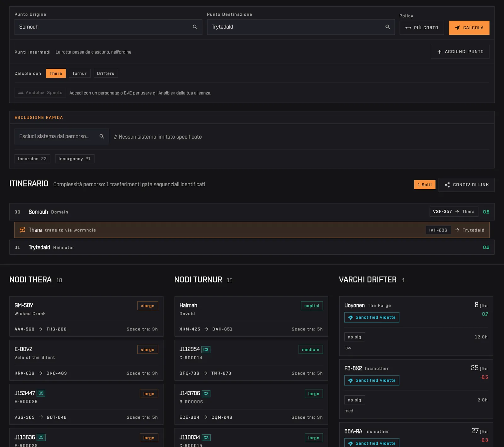Click the capital size tag on Halmah
The height and width of the screenshot is (447, 504).
pos(312,306)
